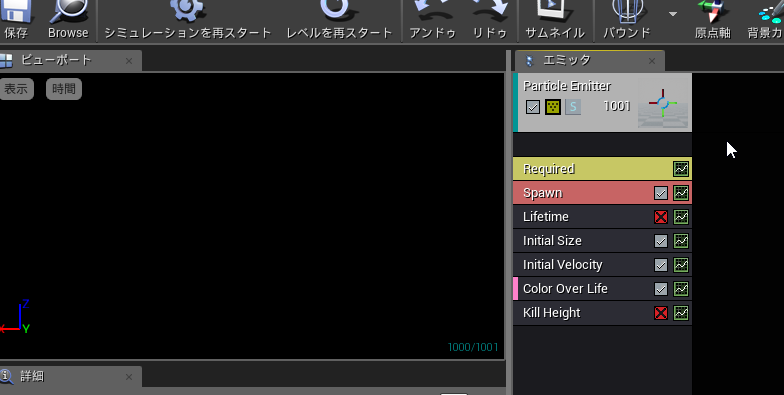Enable the Lifetime module red X checkbox

tap(661, 217)
